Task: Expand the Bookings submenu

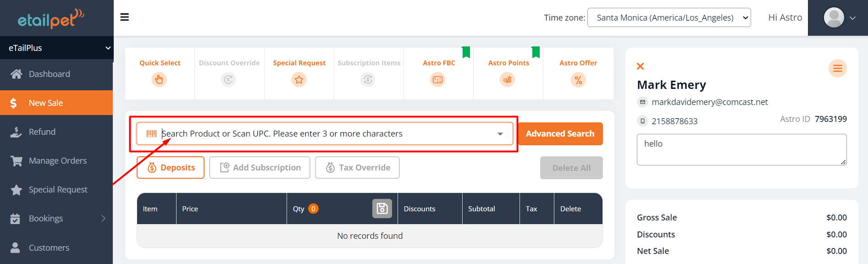Action: [x=56, y=219]
